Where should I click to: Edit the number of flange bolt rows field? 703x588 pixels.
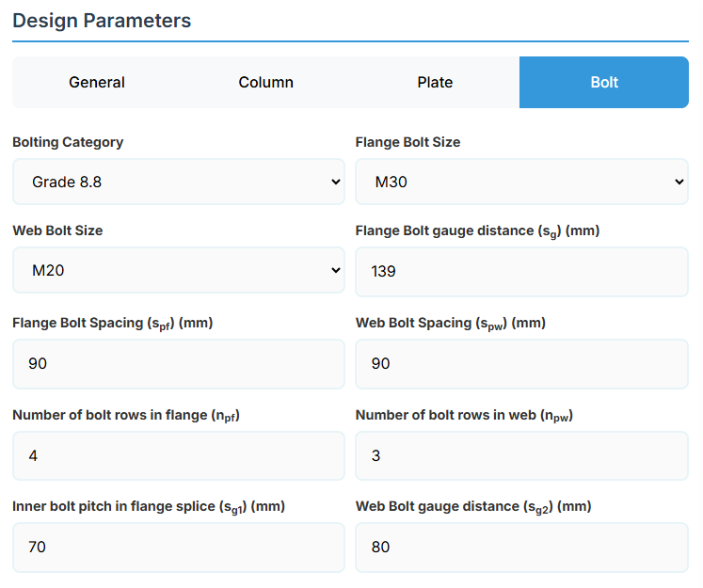point(179,455)
